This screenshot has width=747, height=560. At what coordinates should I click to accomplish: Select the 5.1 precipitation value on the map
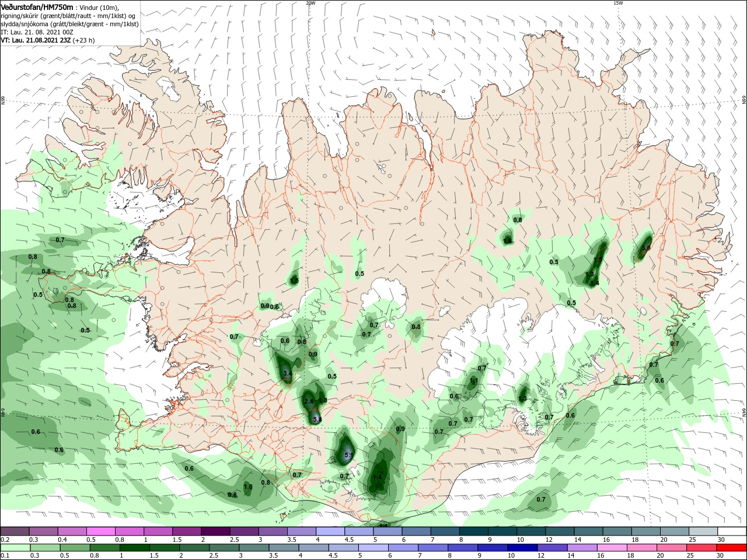tap(349, 455)
